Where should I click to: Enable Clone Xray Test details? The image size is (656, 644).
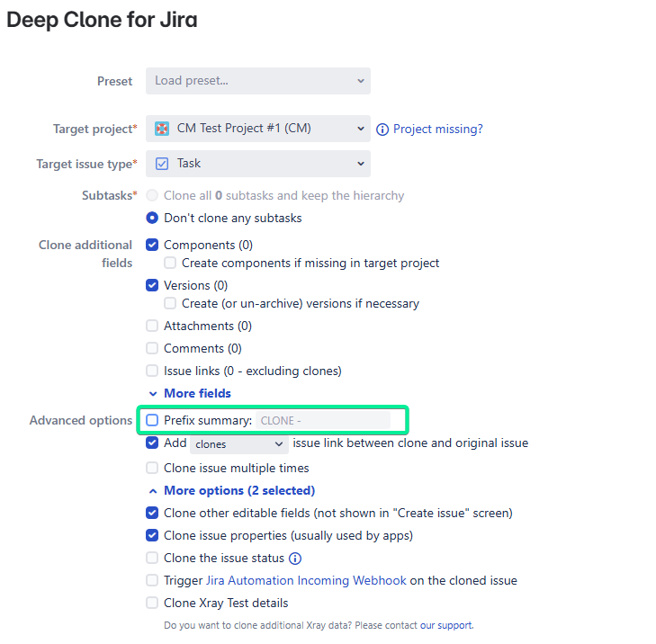tap(152, 603)
